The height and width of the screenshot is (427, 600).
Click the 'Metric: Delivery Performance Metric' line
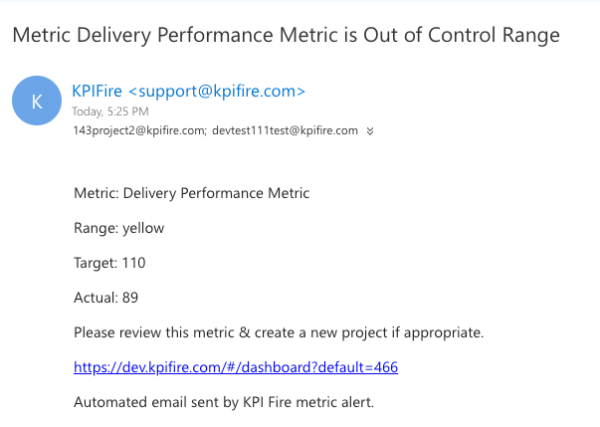coord(192,192)
